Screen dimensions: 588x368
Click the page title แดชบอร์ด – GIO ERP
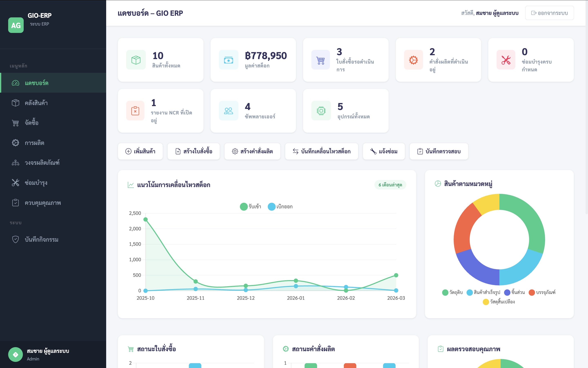[150, 13]
